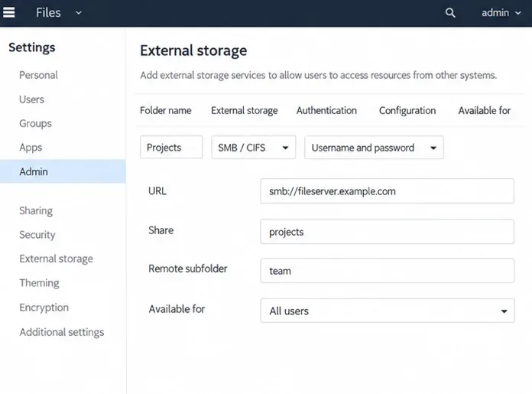Open the SMB / CIFS storage type dropdown

click(254, 148)
